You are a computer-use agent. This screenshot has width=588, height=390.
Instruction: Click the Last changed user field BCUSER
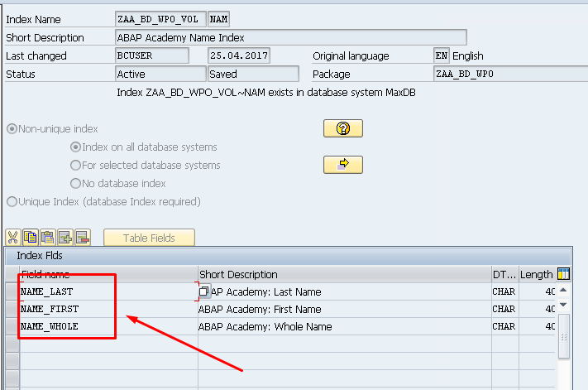click(x=152, y=55)
